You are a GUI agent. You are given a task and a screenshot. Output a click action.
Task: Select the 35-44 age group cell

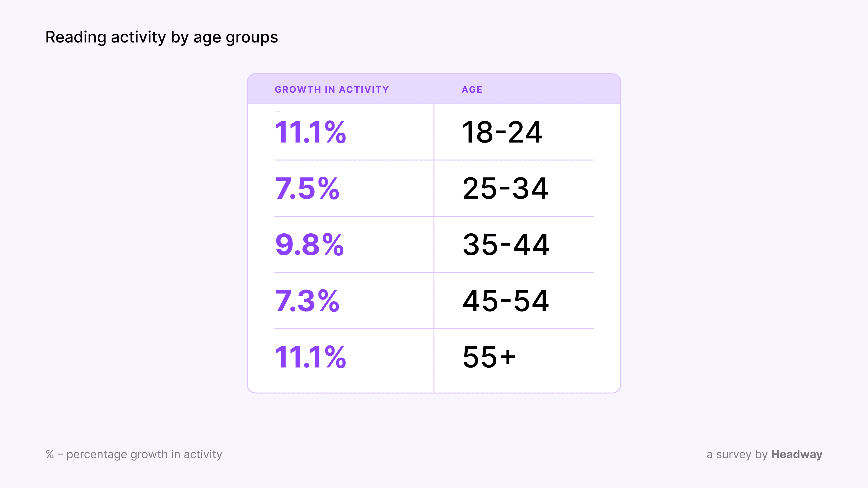[x=506, y=245]
